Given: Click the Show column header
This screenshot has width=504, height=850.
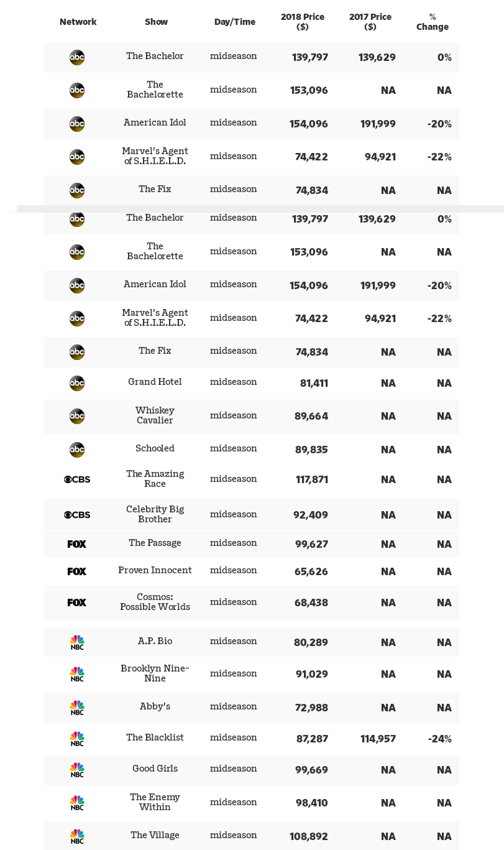Looking at the screenshot, I should click(x=156, y=22).
